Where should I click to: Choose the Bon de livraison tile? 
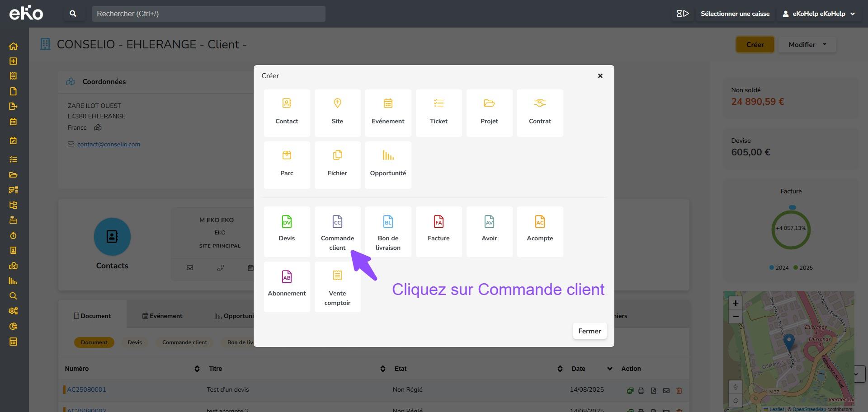[388, 231]
